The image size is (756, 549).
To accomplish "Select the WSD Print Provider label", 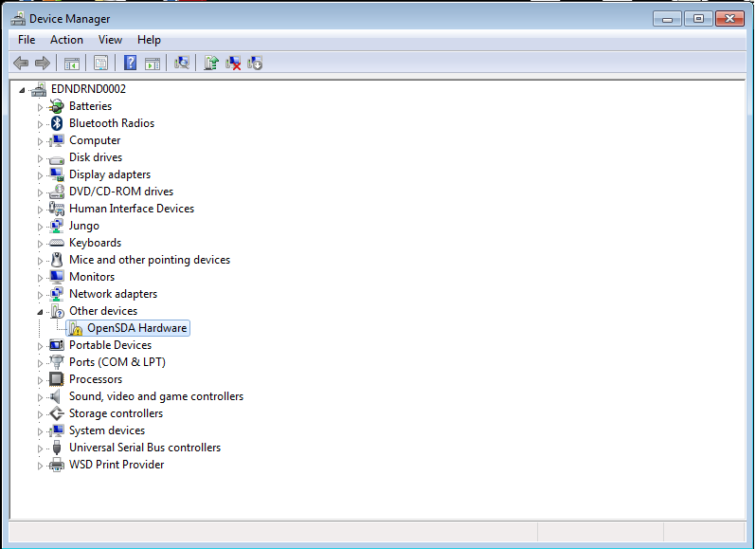I will (x=117, y=465).
